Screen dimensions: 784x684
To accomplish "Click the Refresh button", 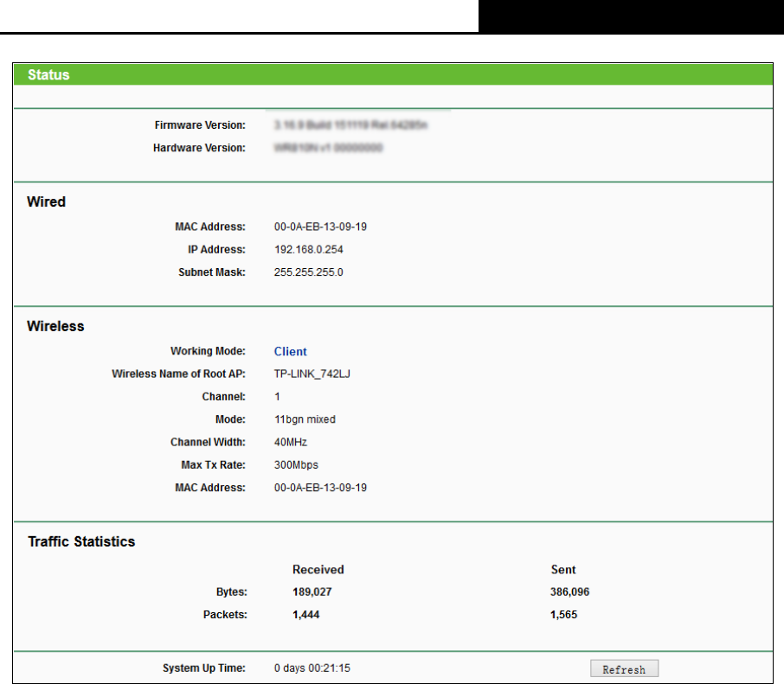I will click(624, 669).
